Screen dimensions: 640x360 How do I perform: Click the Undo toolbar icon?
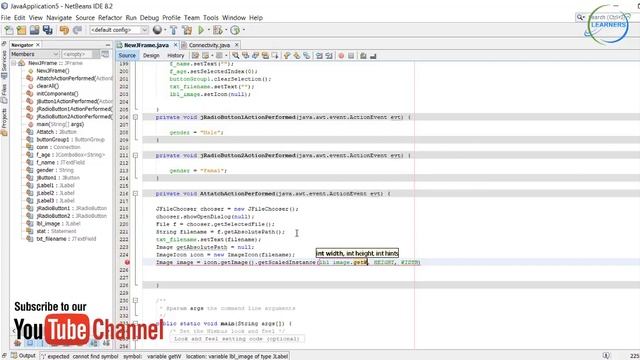click(64, 30)
